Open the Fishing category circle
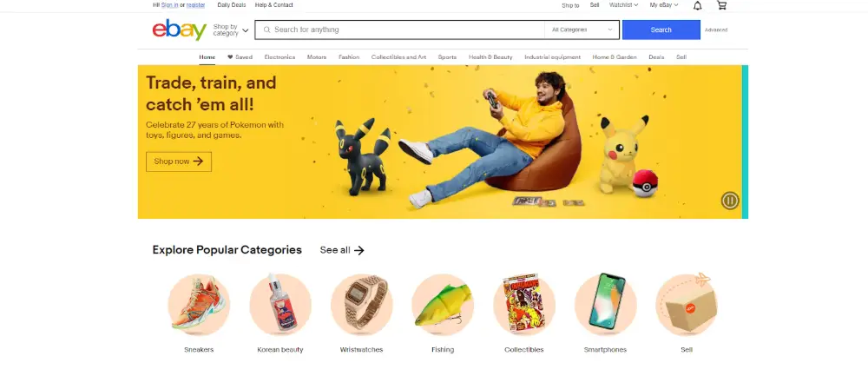 click(x=443, y=305)
